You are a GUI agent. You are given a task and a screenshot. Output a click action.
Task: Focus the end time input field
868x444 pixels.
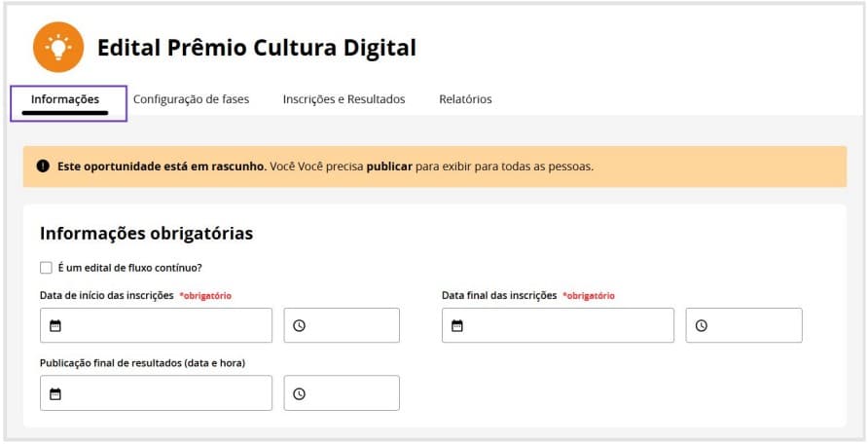(x=752, y=326)
